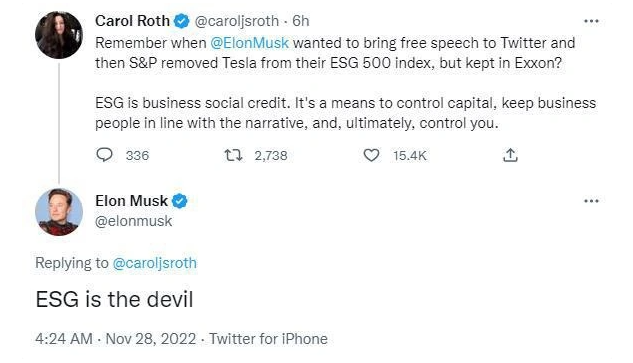
Task: Select the 'ESG is the devil' tweet text
Action: [x=115, y=299]
